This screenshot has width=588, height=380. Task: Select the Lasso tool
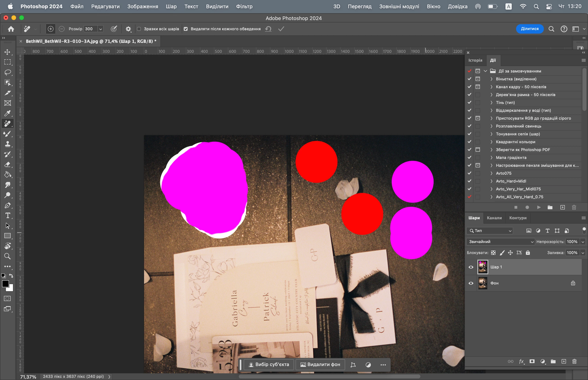[7, 72]
